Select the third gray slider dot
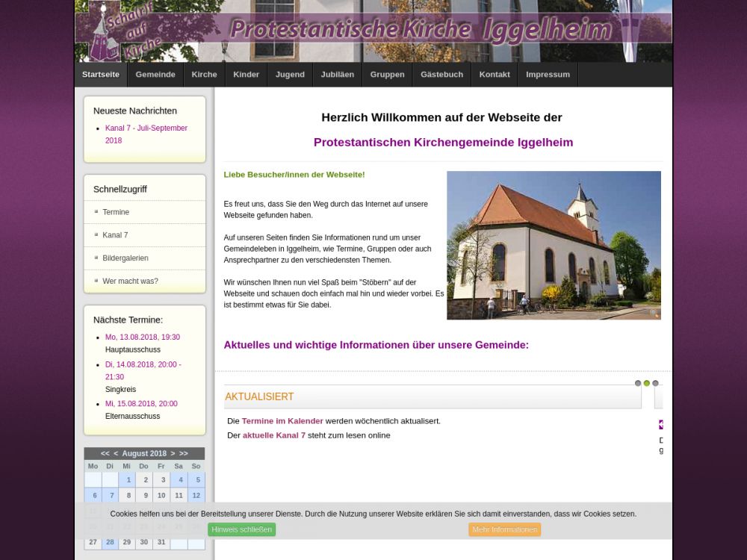 click(x=656, y=383)
